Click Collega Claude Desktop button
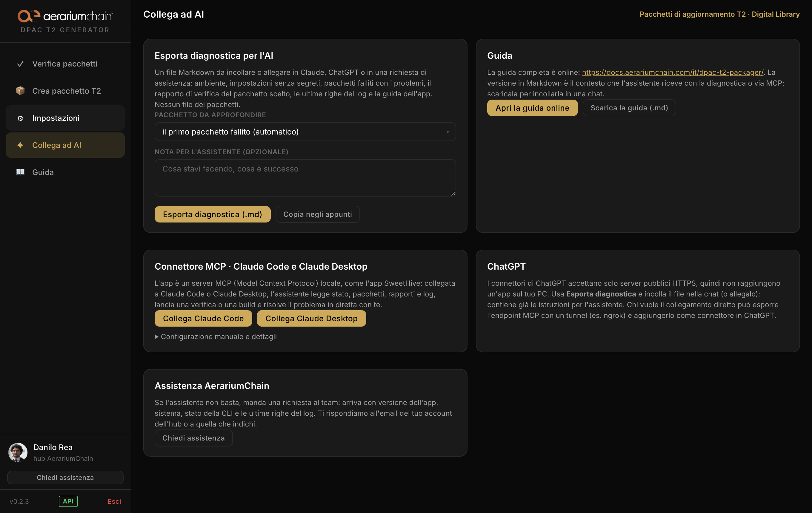 pos(312,318)
